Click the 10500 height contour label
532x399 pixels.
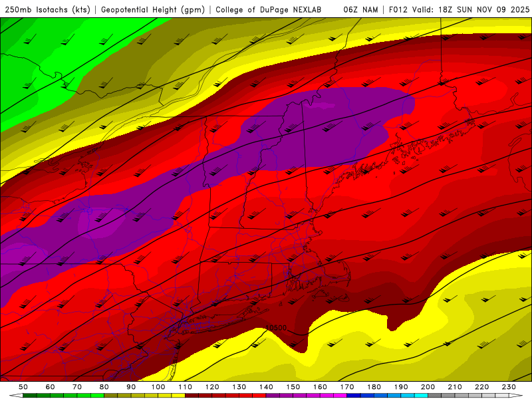pyautogui.click(x=276, y=328)
